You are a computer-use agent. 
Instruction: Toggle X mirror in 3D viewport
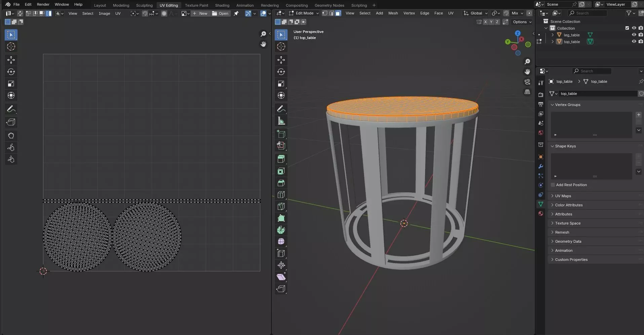(485, 22)
